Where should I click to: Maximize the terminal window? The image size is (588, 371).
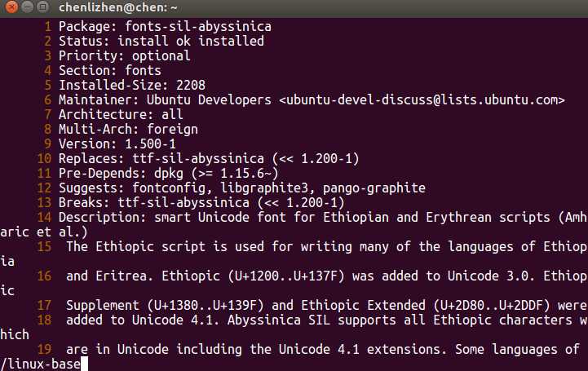coord(43,7)
